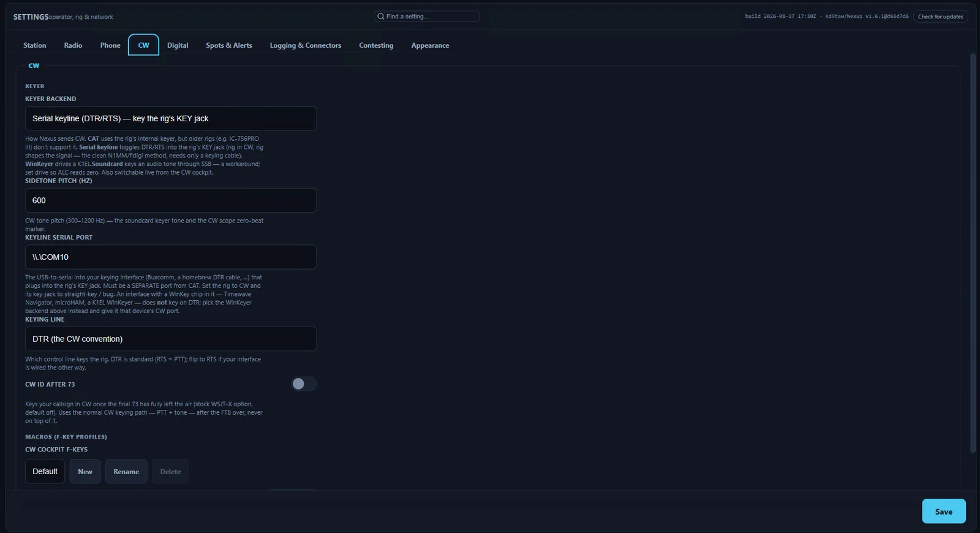Click the Delete profile button
The height and width of the screenshot is (533, 980).
tap(170, 472)
